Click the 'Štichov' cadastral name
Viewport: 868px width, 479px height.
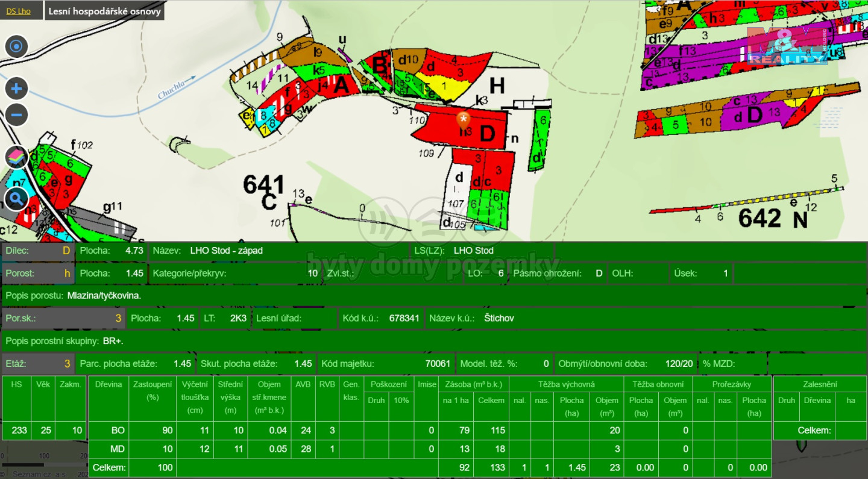coord(499,318)
